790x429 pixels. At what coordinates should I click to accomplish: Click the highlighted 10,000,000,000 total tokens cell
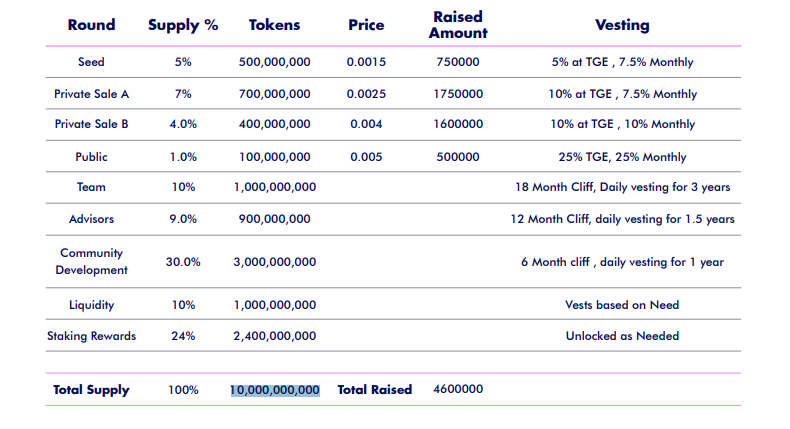(x=275, y=390)
